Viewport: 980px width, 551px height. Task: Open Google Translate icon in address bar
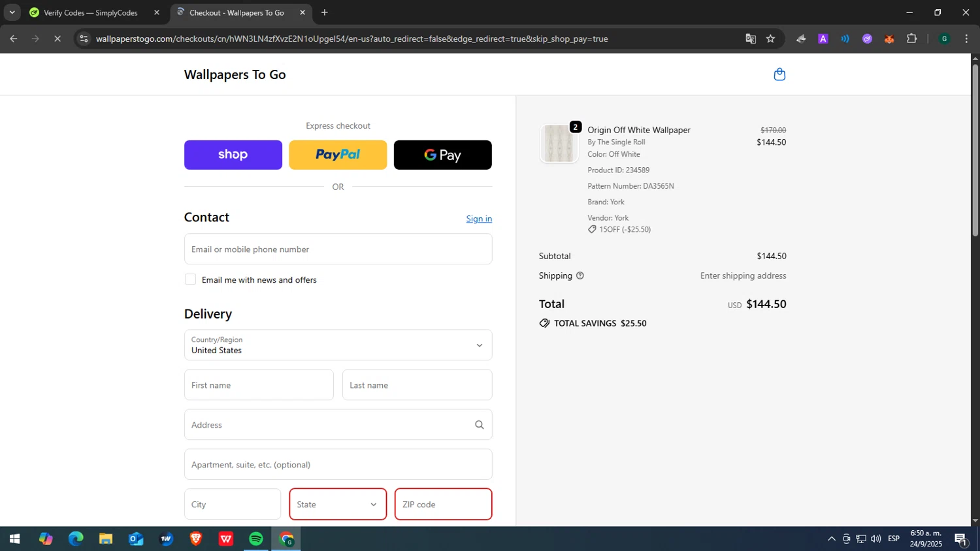click(751, 39)
